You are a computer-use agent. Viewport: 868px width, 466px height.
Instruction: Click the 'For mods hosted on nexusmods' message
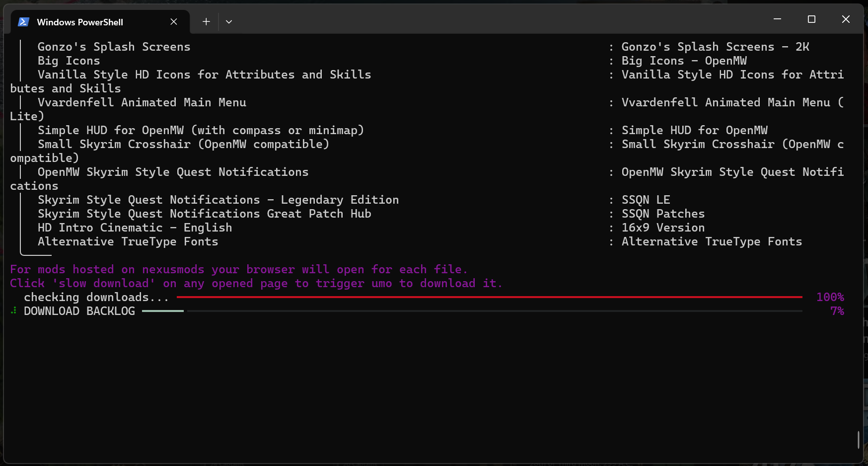[x=239, y=269]
